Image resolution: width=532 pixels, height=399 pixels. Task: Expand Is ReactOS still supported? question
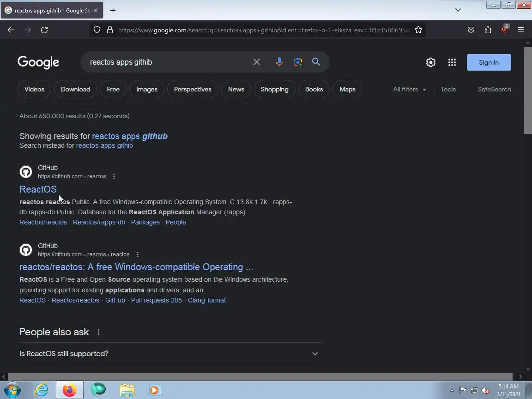tap(170, 354)
